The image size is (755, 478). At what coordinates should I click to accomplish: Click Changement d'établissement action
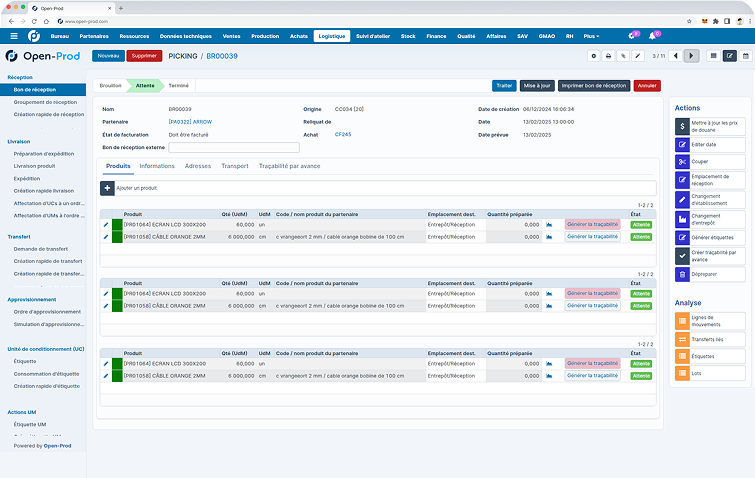710,200
